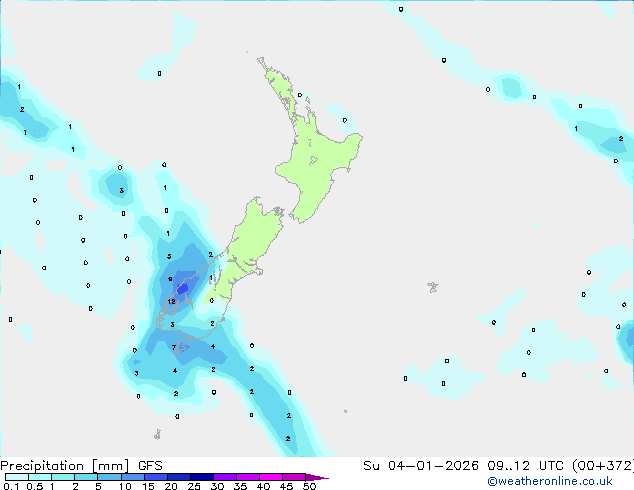Click the 20 mm dark blue swatch
634x490 pixels.
pyautogui.click(x=179, y=477)
